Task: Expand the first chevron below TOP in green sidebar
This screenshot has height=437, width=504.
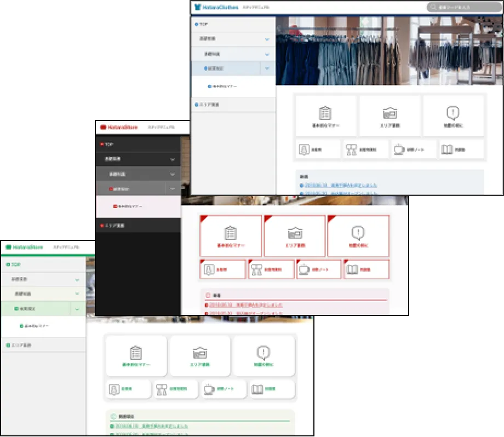Action: (x=77, y=280)
